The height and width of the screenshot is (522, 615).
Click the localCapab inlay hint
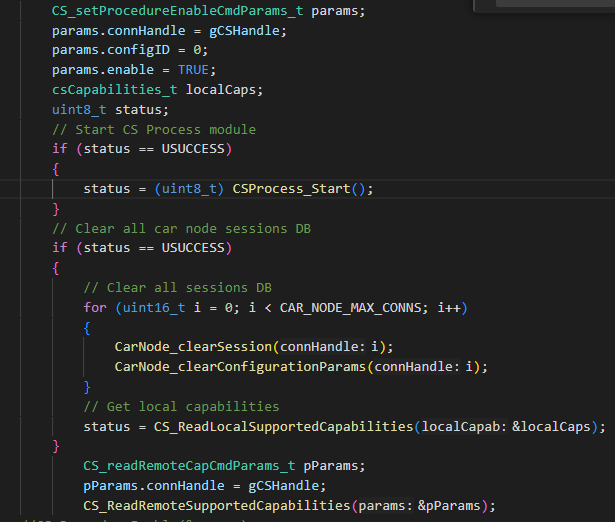tap(464, 427)
